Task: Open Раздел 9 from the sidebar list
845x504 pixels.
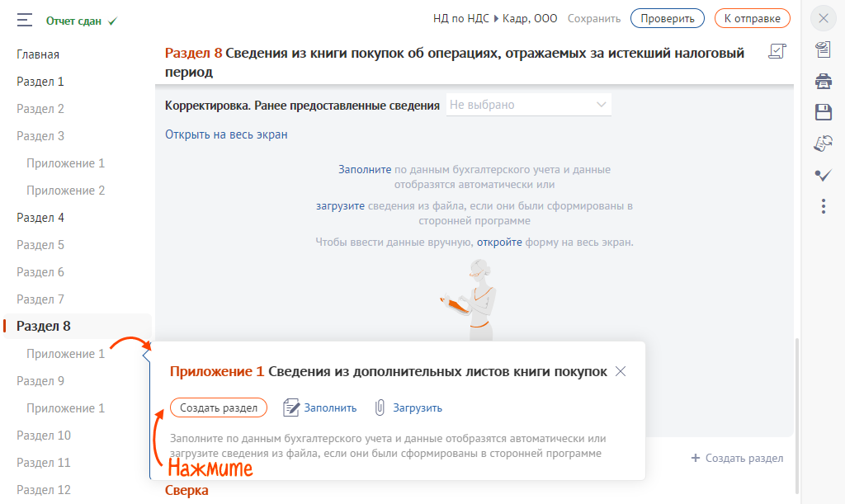Action: tap(40, 381)
